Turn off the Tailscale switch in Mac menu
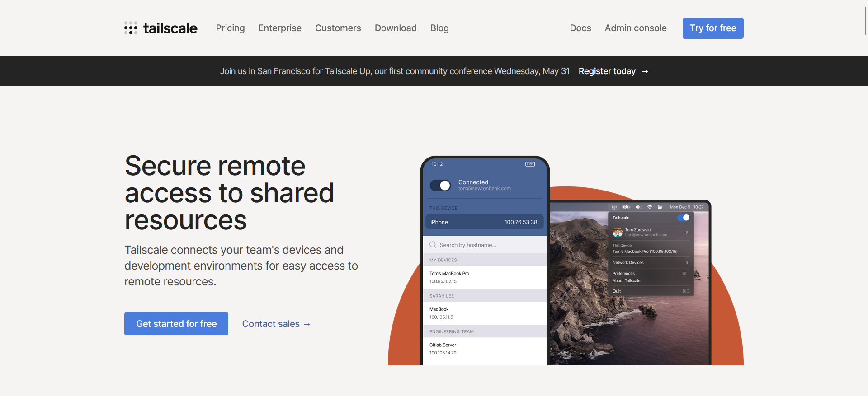 [x=684, y=218]
